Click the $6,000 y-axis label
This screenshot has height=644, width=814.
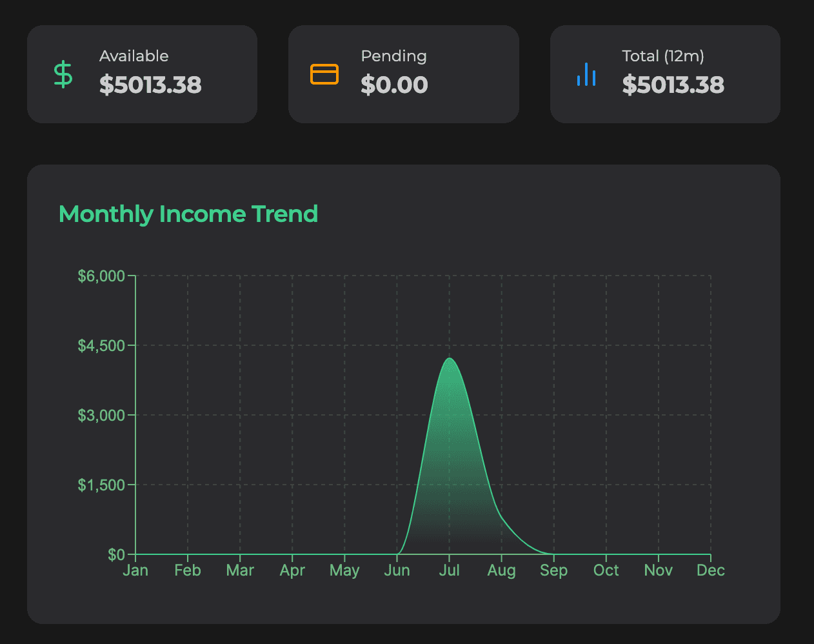tap(101, 276)
